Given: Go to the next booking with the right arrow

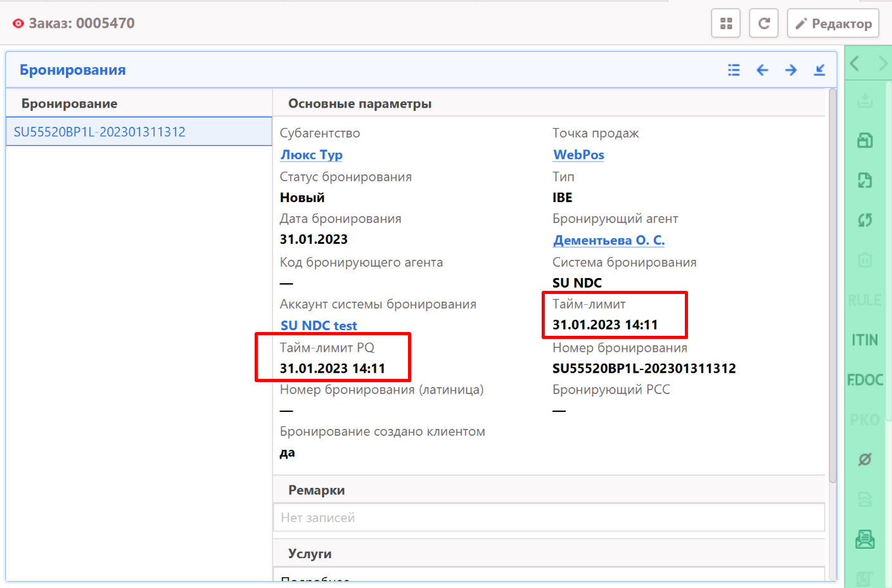Looking at the screenshot, I should coord(791,70).
